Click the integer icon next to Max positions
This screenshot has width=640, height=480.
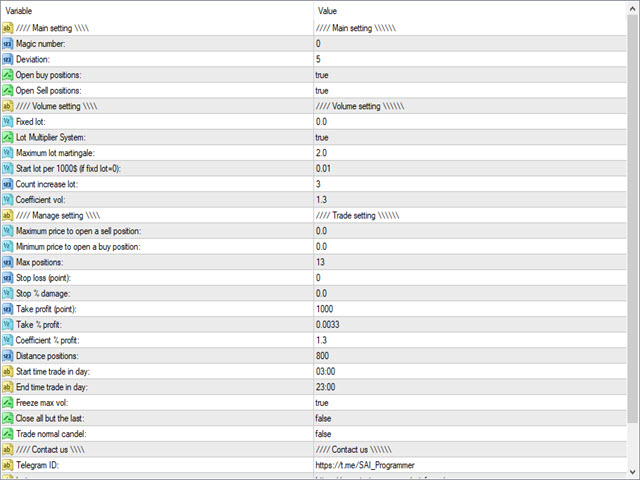tap(7, 262)
